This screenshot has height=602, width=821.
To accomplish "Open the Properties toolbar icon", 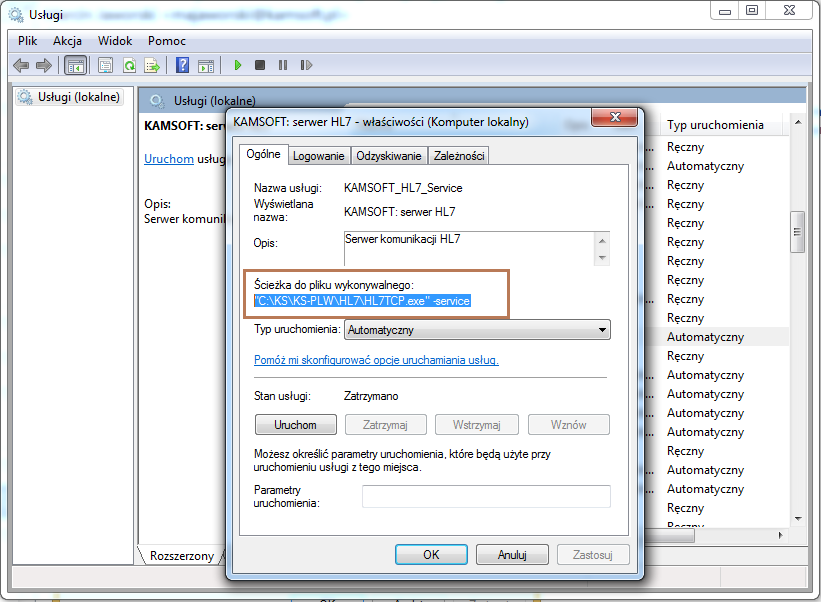I will (x=106, y=65).
